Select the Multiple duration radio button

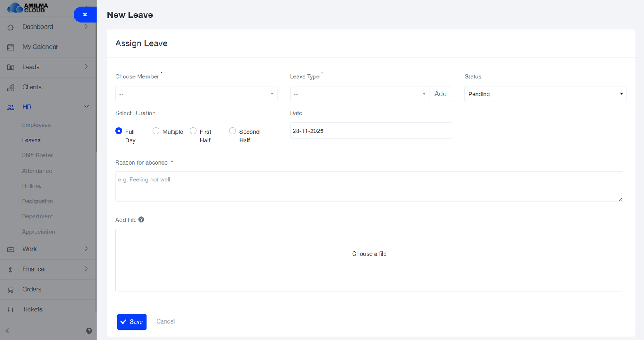(x=156, y=131)
